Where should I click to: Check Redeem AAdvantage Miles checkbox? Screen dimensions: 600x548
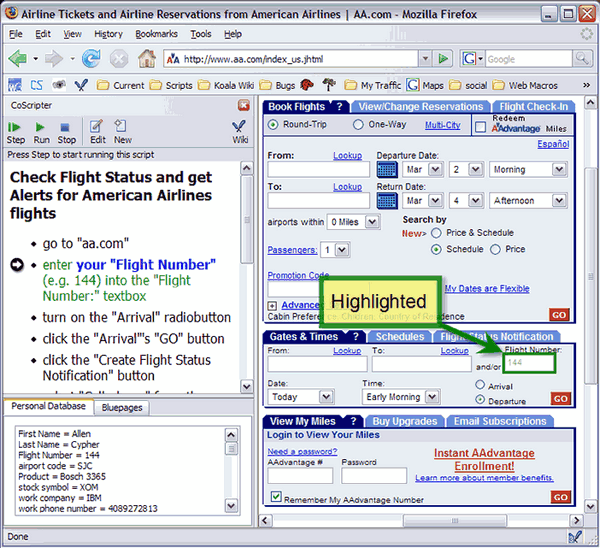click(x=480, y=127)
